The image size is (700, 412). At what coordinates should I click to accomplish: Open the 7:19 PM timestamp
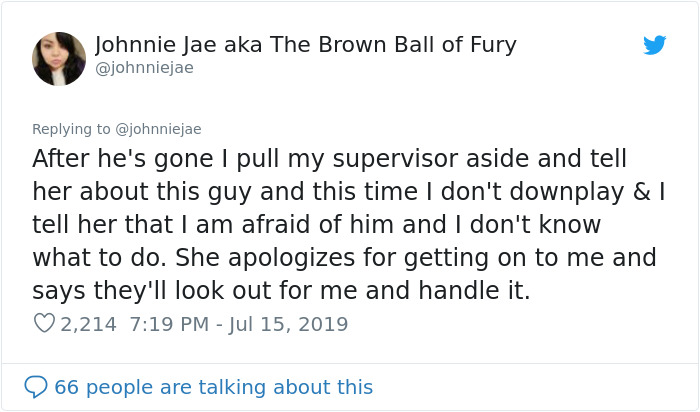pyautogui.click(x=169, y=324)
